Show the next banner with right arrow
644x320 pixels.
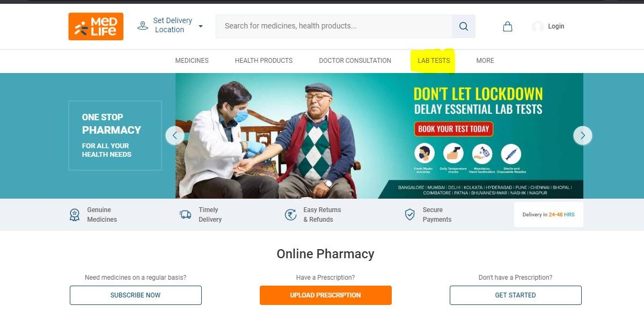(583, 135)
